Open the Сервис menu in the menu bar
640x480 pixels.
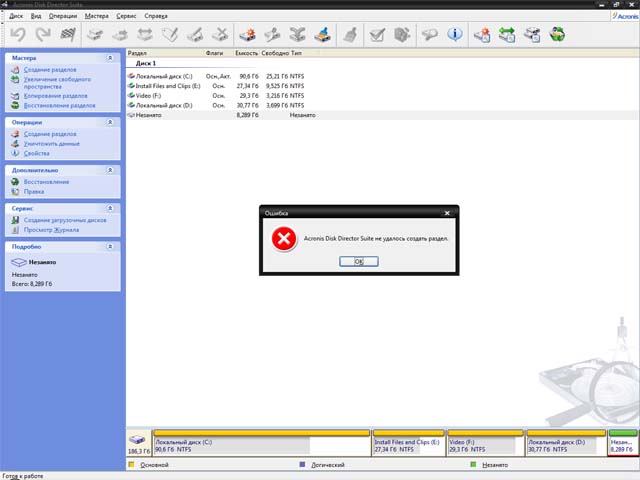(x=126, y=16)
